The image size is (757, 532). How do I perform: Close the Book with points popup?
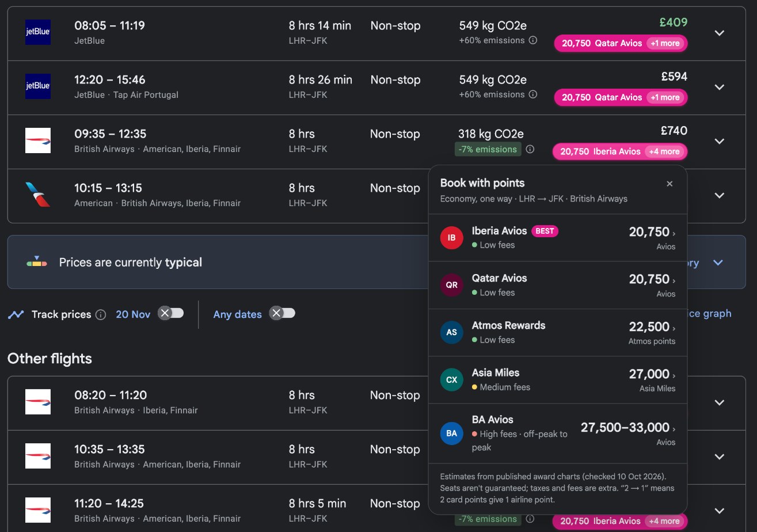click(x=669, y=184)
